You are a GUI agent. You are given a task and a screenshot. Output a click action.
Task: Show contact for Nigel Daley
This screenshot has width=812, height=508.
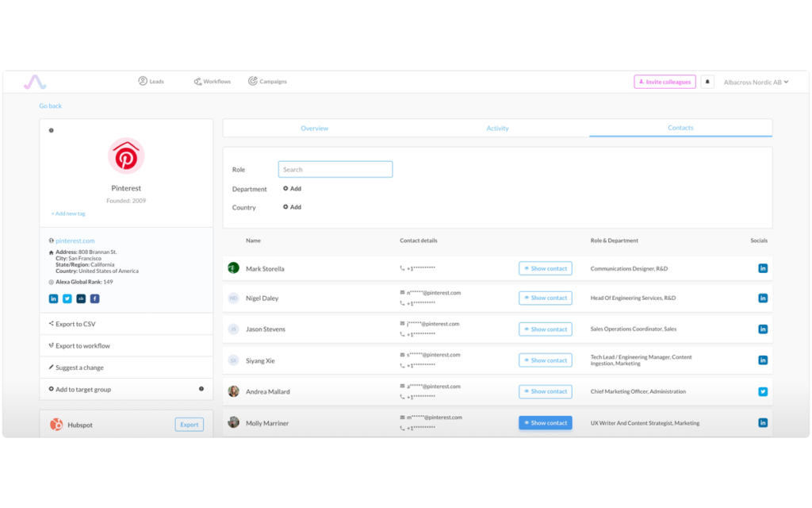click(x=546, y=298)
